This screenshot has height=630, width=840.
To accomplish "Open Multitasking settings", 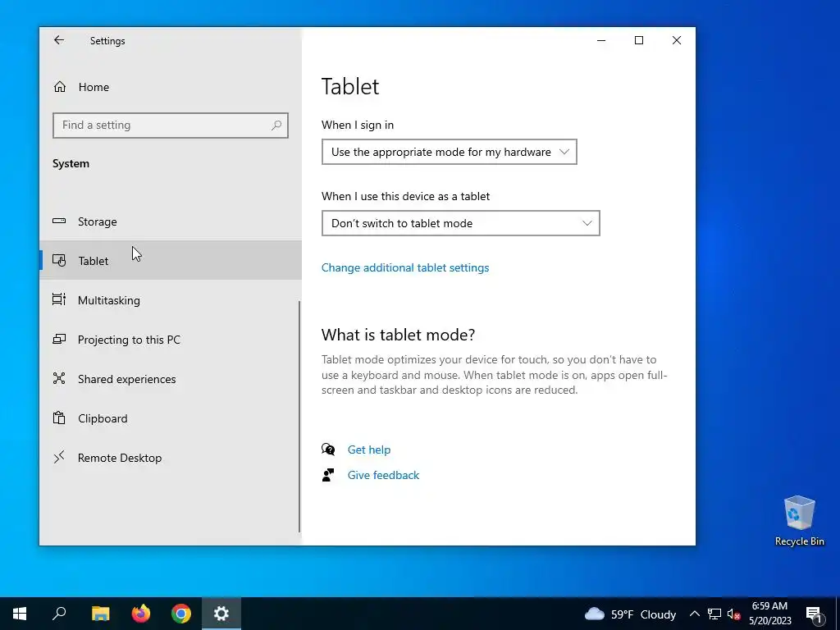I will (171, 300).
